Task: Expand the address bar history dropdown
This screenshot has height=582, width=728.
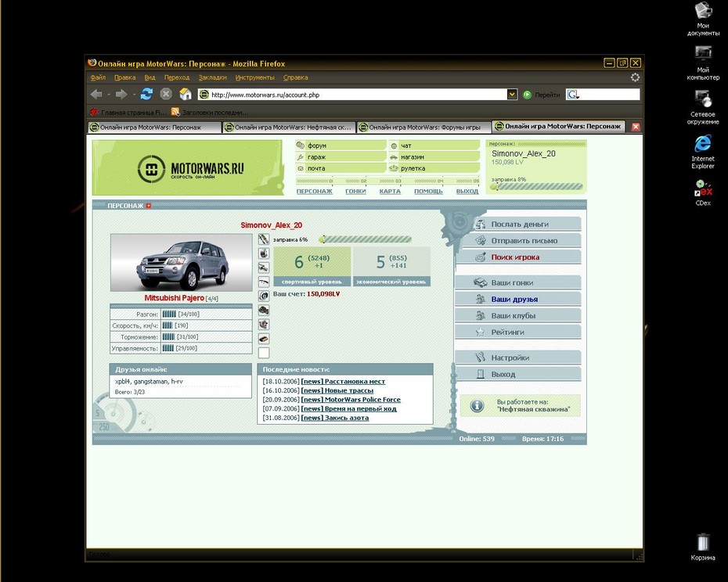Action: click(x=512, y=95)
